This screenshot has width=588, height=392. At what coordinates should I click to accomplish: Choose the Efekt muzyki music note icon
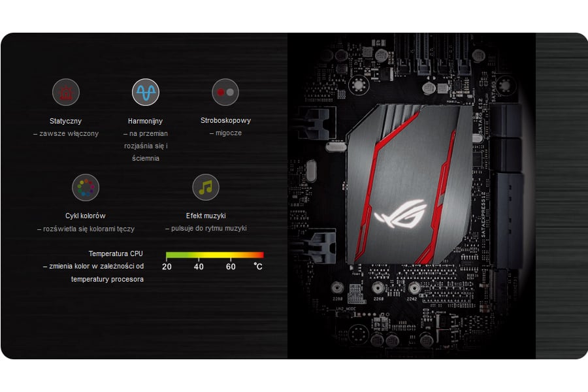click(206, 188)
